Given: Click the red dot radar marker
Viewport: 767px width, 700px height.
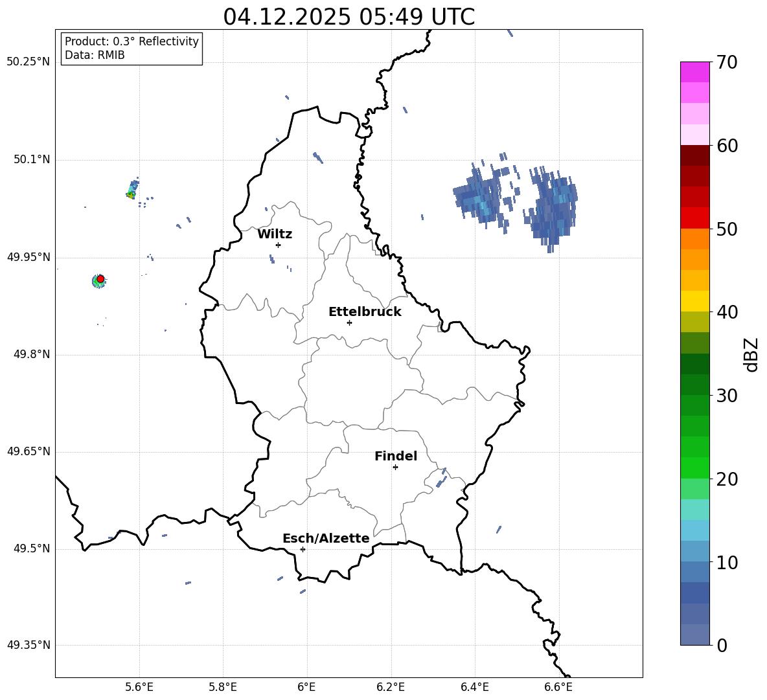Looking at the screenshot, I should [100, 278].
